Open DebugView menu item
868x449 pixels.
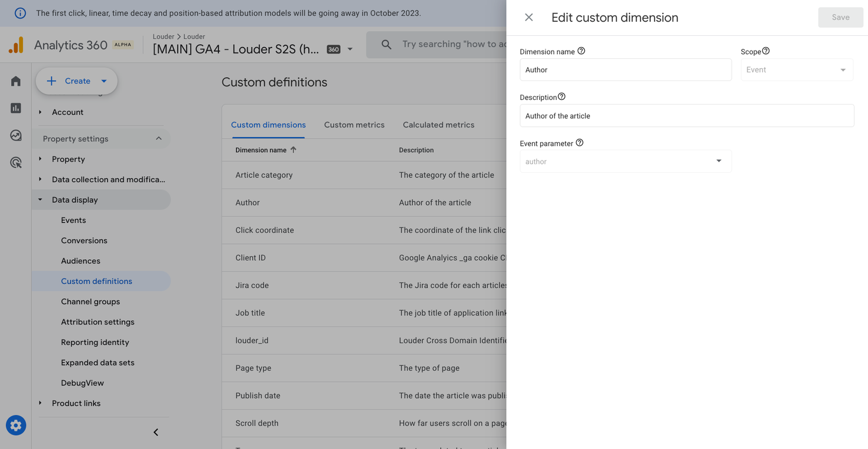pyautogui.click(x=82, y=383)
